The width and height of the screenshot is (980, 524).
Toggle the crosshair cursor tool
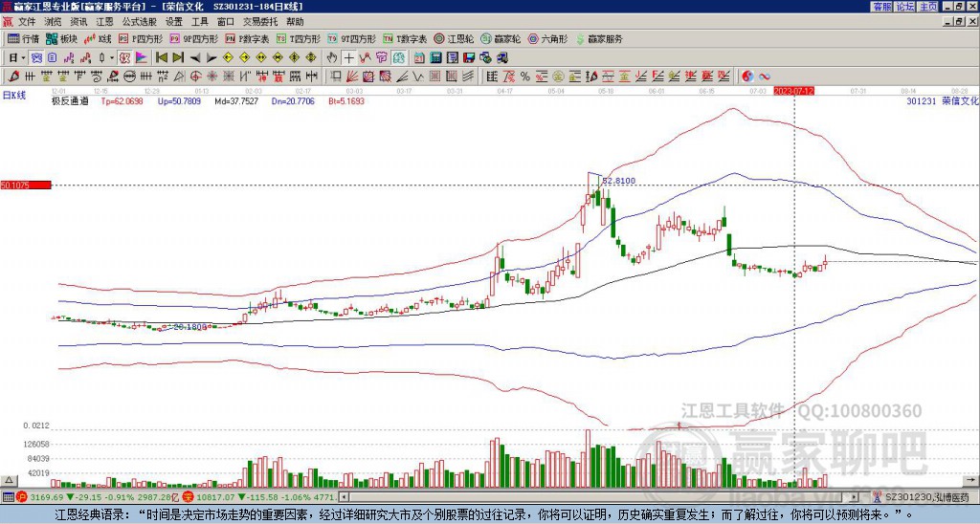point(348,58)
